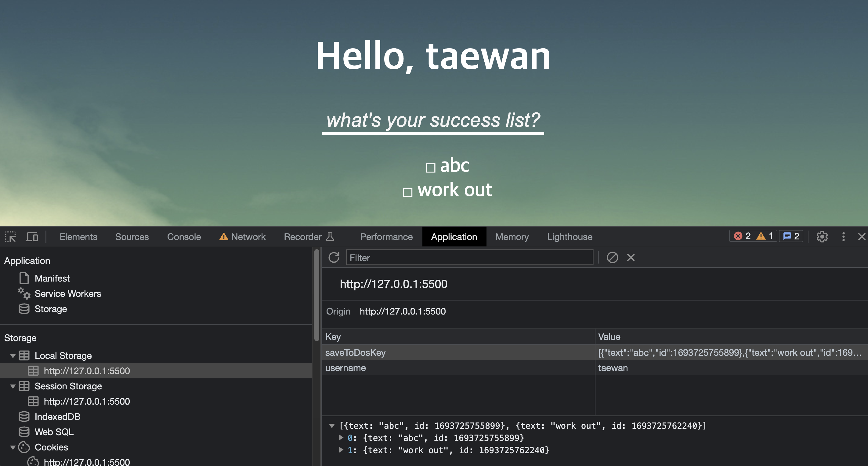Click the clear all storage icon
Screen dimensions: 868x466
point(612,258)
